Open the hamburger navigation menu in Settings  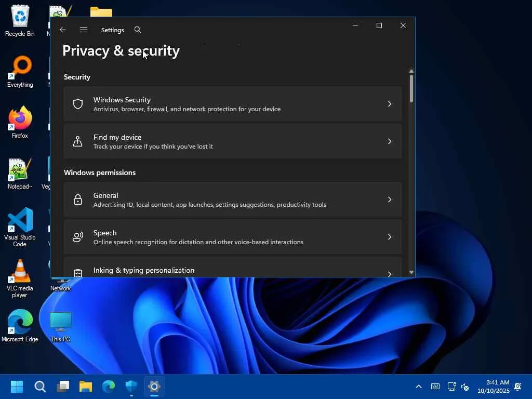[84, 30]
